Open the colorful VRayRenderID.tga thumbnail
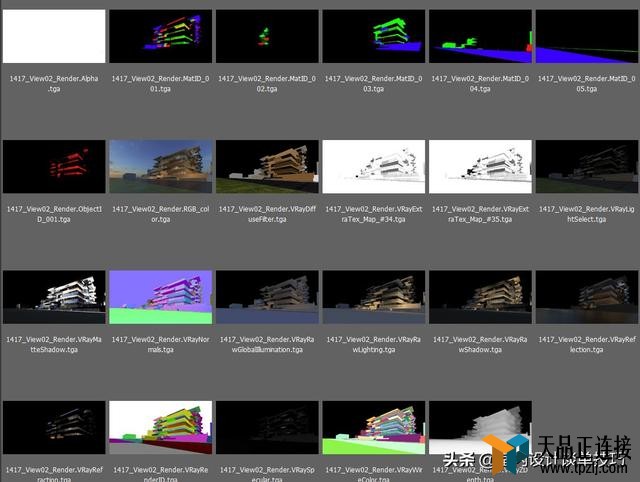 click(160, 427)
